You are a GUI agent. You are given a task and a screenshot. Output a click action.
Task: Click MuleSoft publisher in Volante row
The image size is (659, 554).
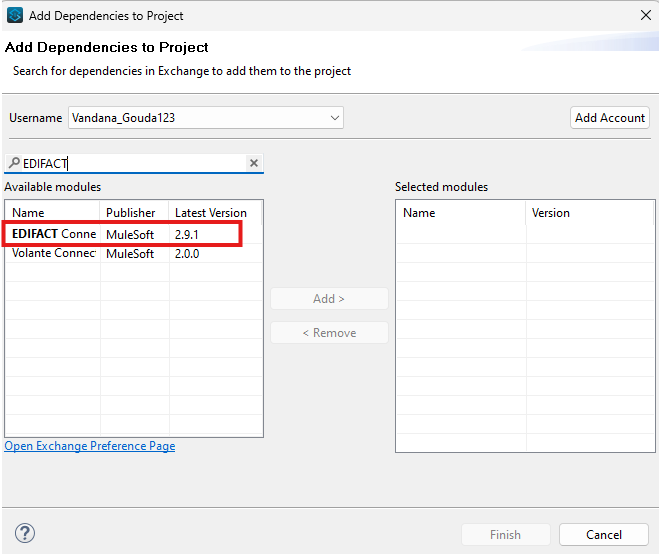click(130, 254)
